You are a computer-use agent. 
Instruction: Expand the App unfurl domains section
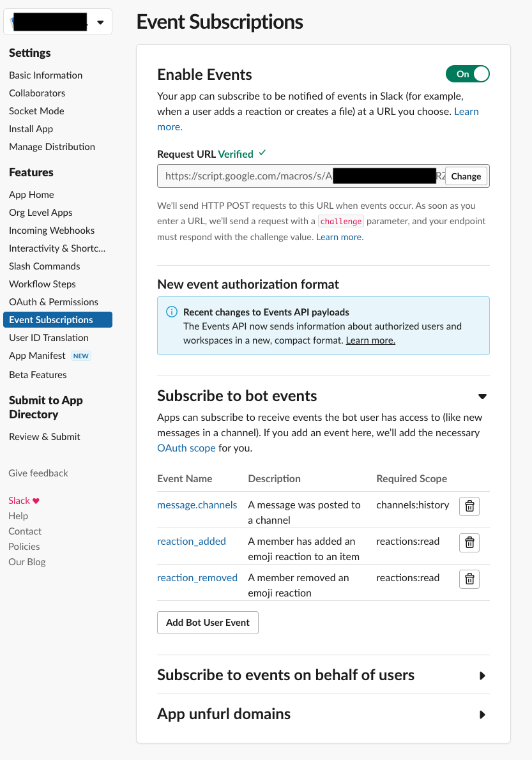pos(482,715)
